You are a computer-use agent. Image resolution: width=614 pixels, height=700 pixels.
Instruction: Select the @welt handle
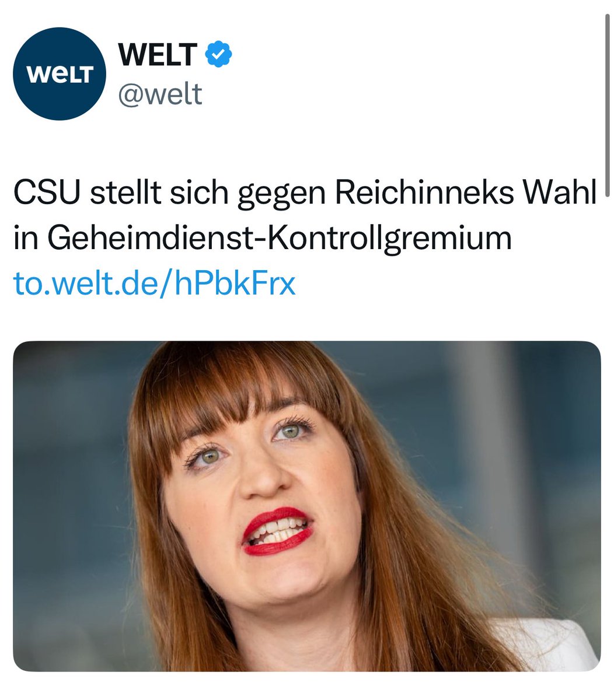click(x=161, y=94)
